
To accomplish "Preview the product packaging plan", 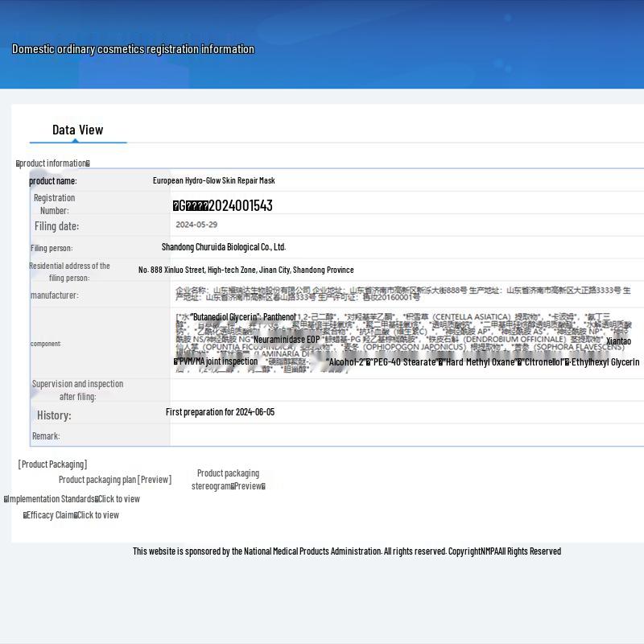I will [x=115, y=480].
